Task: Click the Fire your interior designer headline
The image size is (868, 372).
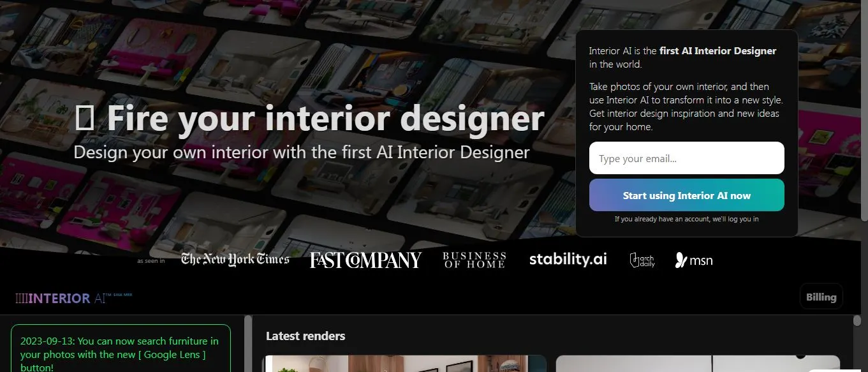Action: point(325,119)
